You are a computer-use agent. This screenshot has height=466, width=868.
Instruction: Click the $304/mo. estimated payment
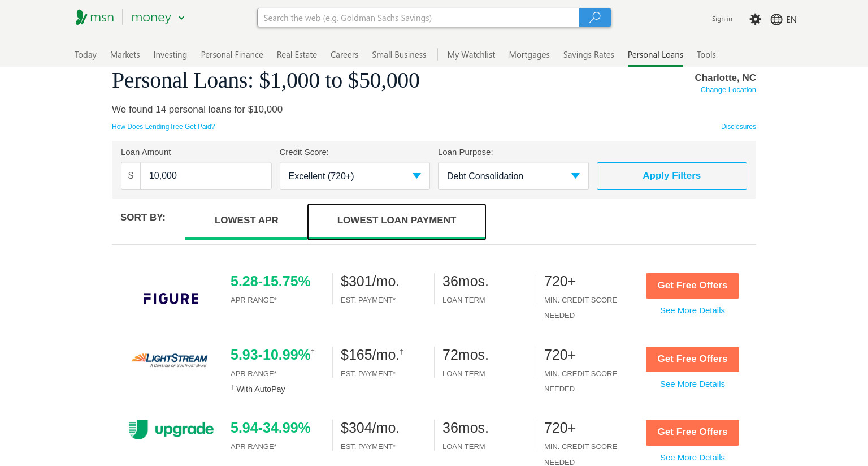370,428
